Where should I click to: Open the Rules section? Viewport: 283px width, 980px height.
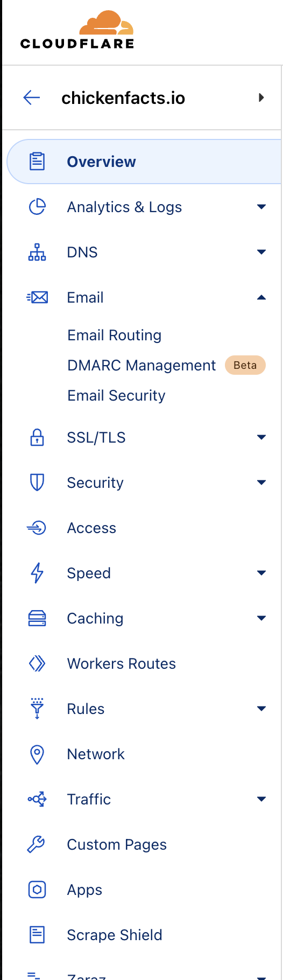pos(86,709)
